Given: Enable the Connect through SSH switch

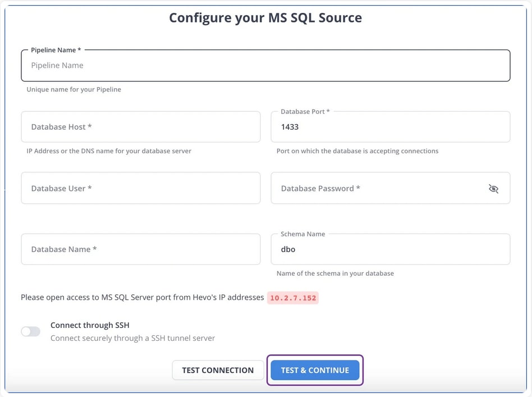Looking at the screenshot, I should (30, 331).
